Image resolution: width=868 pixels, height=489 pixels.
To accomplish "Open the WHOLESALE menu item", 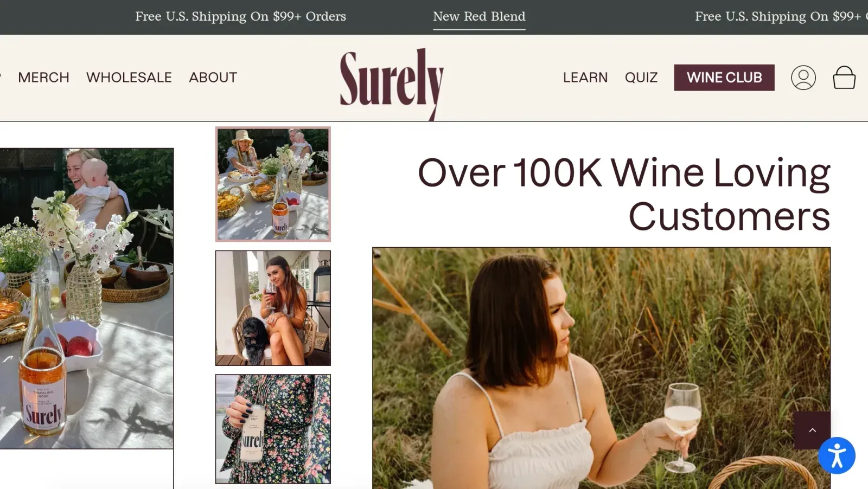I will pyautogui.click(x=129, y=78).
